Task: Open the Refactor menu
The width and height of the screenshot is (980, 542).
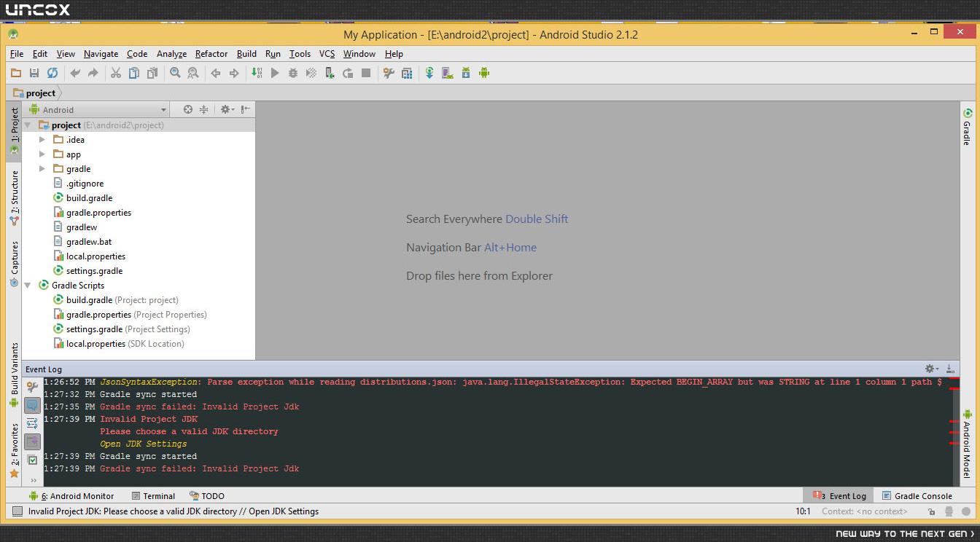Action: pos(211,54)
